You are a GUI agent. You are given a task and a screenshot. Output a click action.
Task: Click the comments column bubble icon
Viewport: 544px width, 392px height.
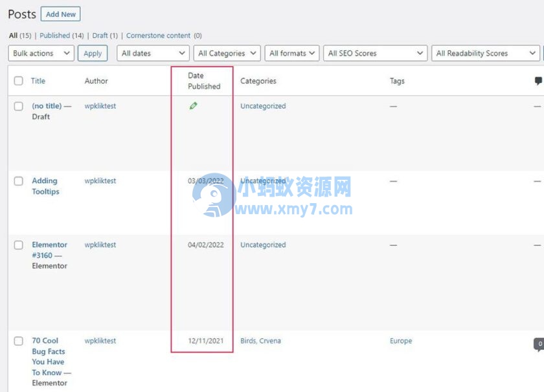(538, 80)
